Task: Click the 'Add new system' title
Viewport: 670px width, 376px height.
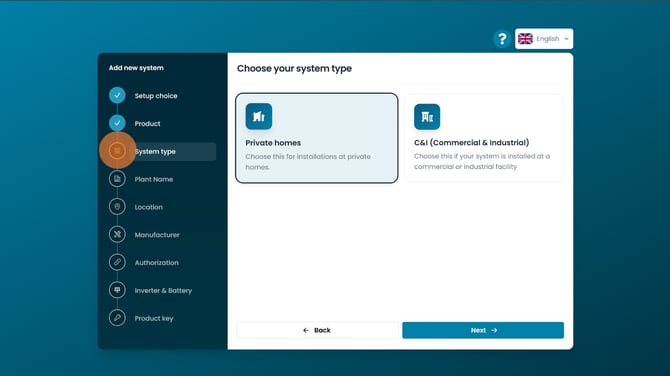Action: click(x=136, y=68)
